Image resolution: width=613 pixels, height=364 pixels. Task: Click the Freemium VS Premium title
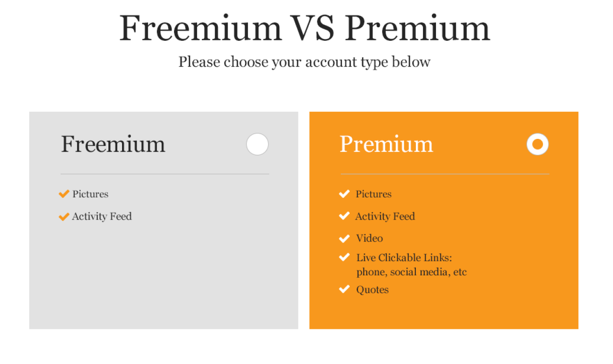305,28
